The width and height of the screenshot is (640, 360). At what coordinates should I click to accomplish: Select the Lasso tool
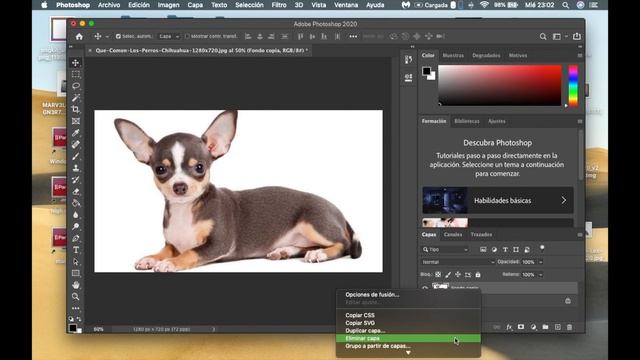[76, 86]
